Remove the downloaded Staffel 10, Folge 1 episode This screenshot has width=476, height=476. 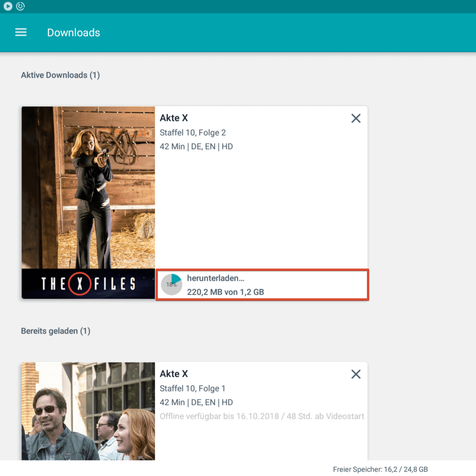click(356, 374)
